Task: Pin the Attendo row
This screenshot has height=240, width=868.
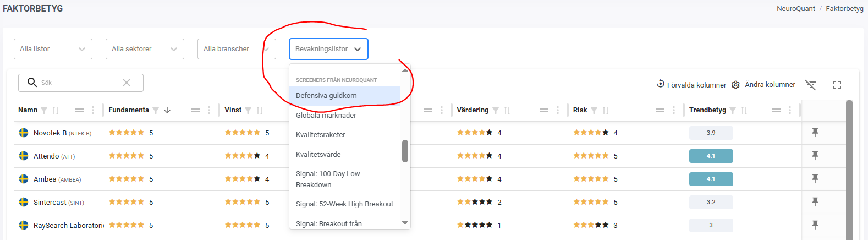Action: (x=815, y=155)
